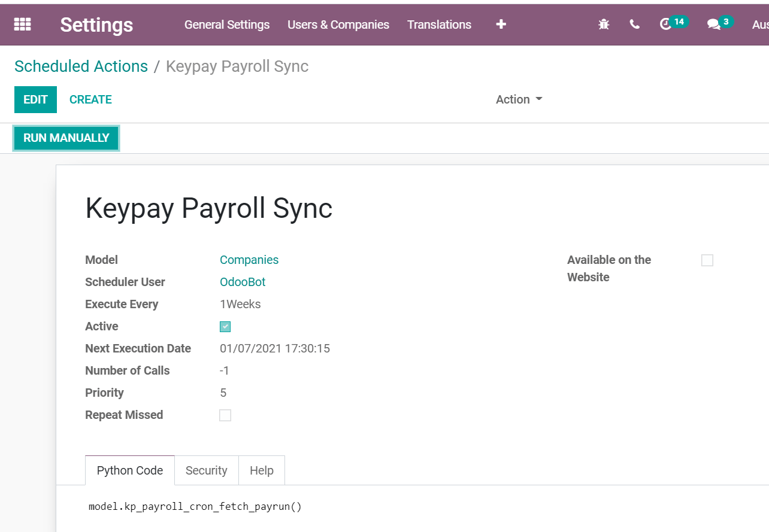769x532 pixels.
Task: Open the Action dropdown
Action: click(519, 99)
